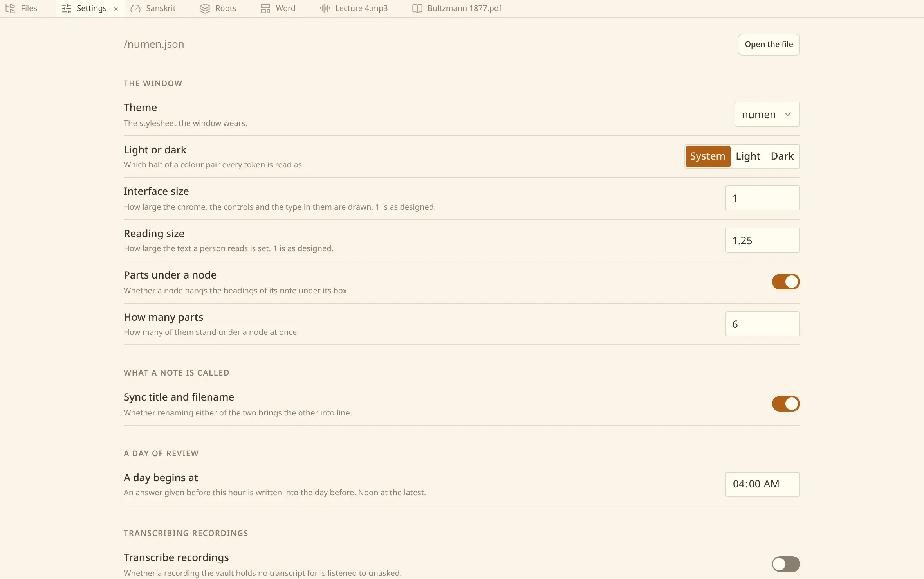Viewport: 924px width, 579px height.
Task: Click the Settings sliders icon
Action: (x=67, y=9)
